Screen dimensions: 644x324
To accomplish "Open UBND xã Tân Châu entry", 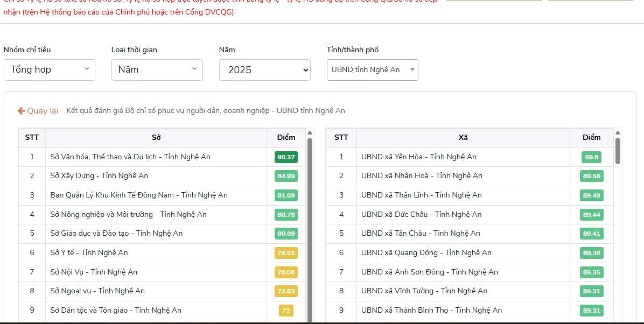I will tap(421, 234).
